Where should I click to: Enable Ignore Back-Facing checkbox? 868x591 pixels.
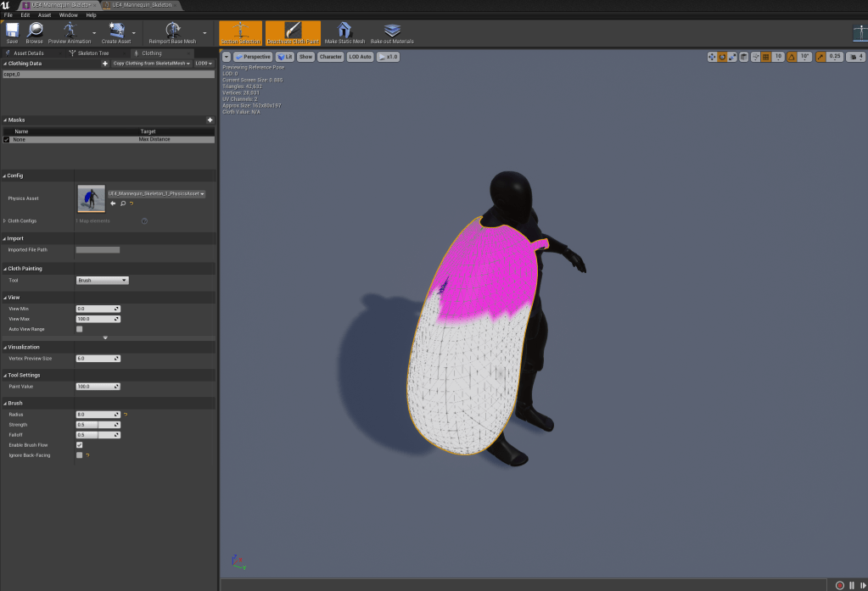click(80, 455)
